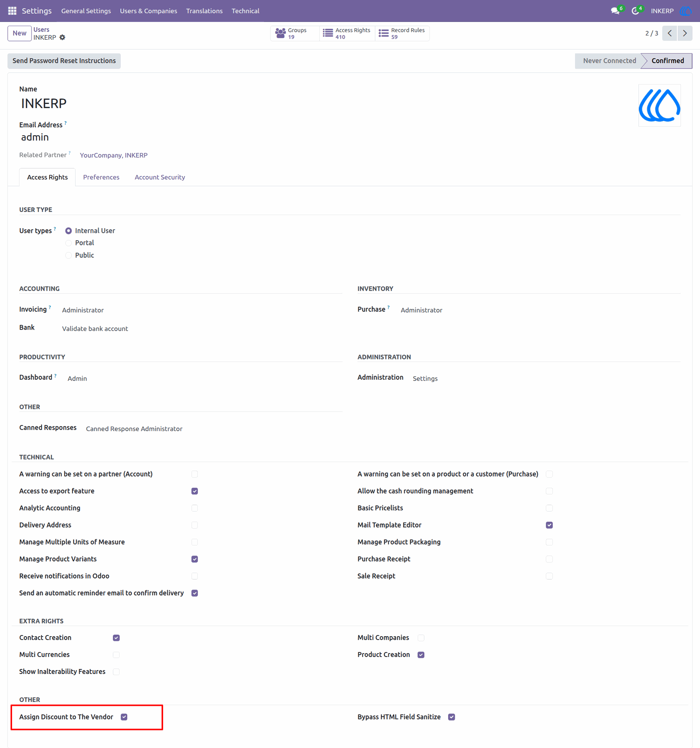Go to next user record arrow
Screen dimensions: 700x748
[x=685, y=33]
